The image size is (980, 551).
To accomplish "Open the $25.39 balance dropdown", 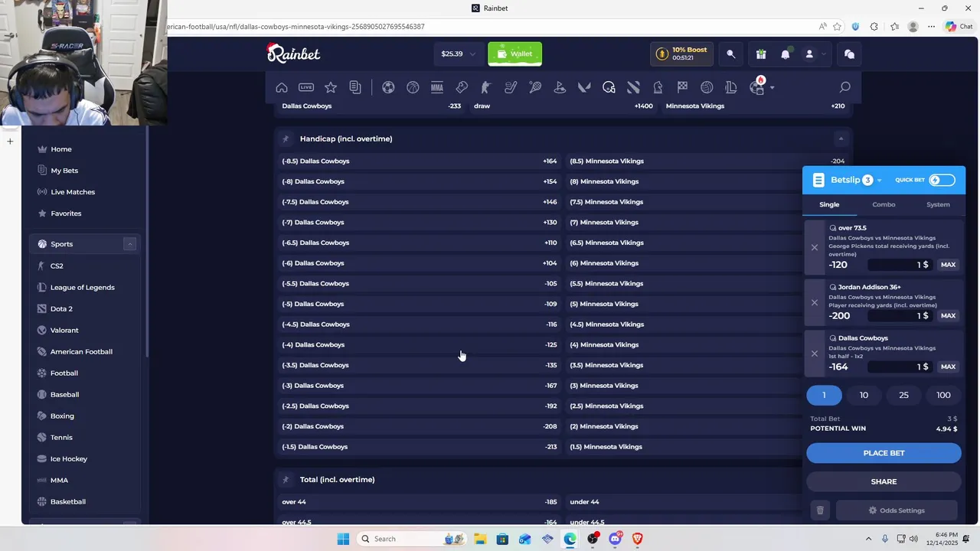I will 458,54.
